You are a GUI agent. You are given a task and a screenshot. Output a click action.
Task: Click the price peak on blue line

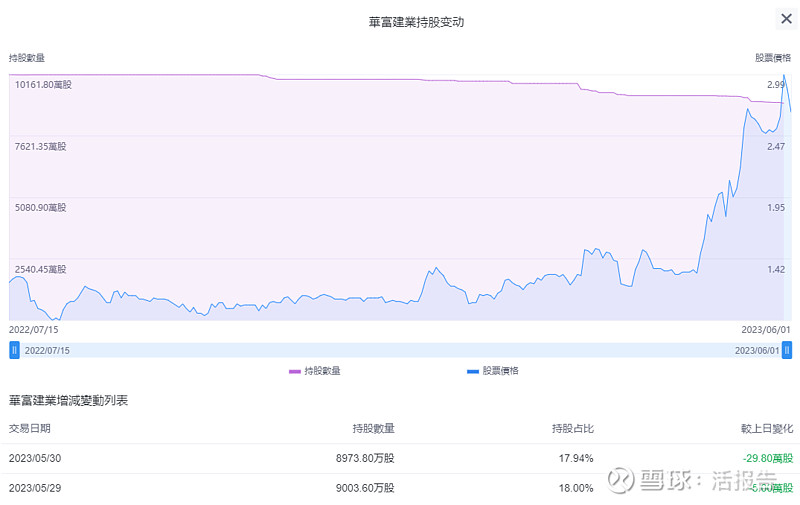784,76
